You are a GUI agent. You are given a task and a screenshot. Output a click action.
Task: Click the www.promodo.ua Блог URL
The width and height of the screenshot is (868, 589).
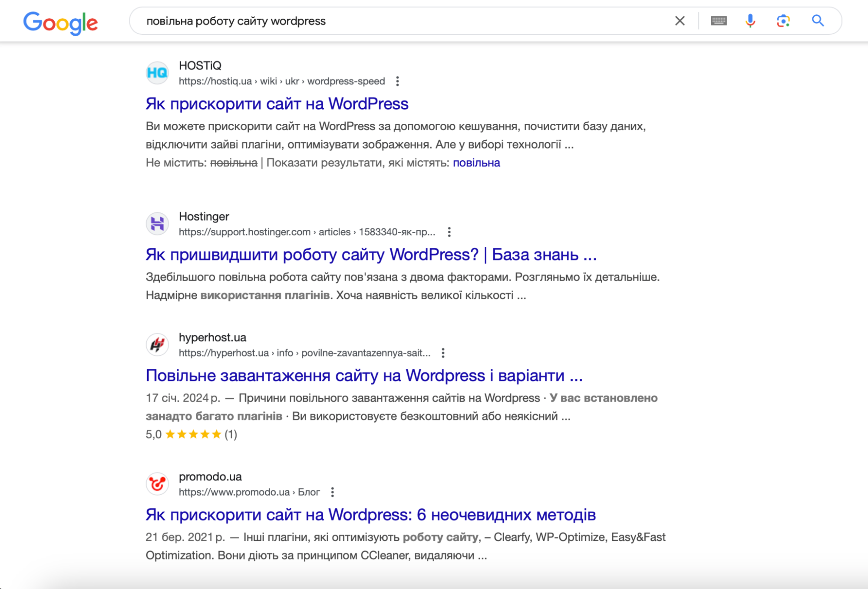(x=249, y=492)
